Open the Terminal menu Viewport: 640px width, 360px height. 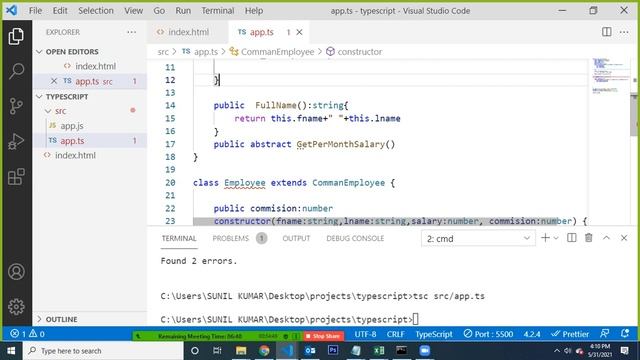pos(218,11)
